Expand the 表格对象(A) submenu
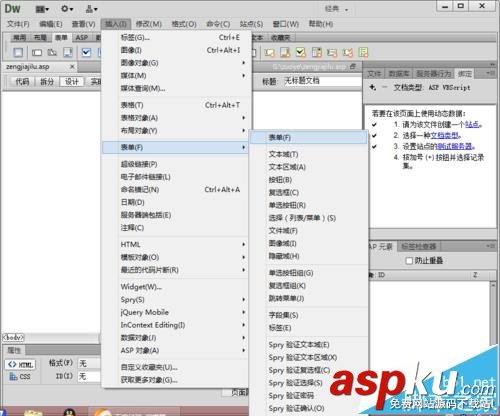Viewport: 500px width, 416px height. 176,118
